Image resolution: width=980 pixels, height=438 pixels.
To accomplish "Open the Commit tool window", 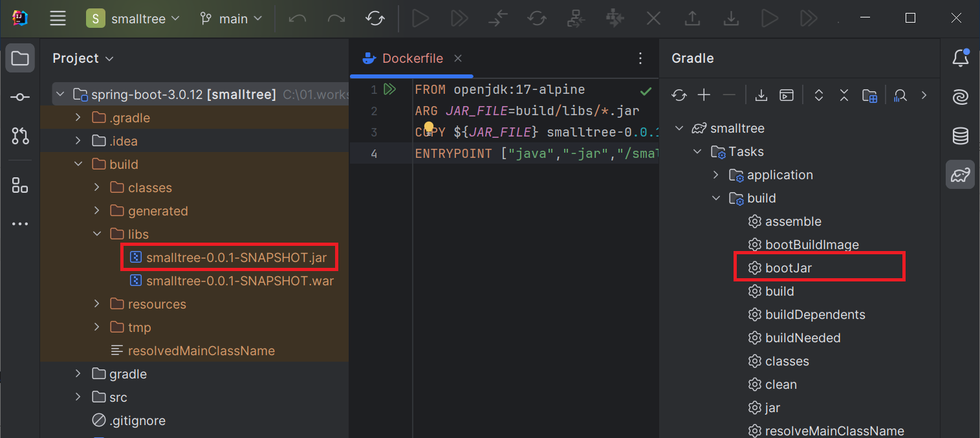I will tap(20, 97).
